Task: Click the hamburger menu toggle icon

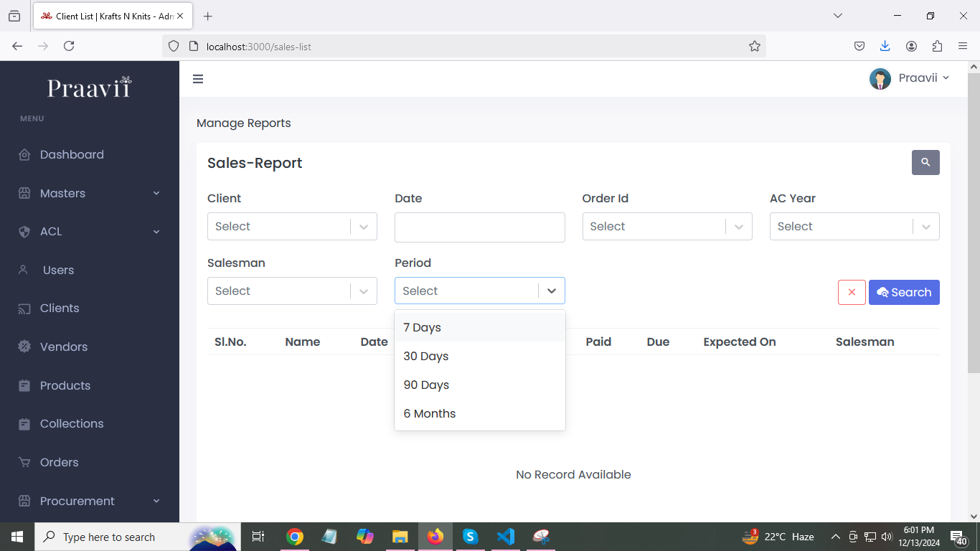Action: tap(198, 79)
